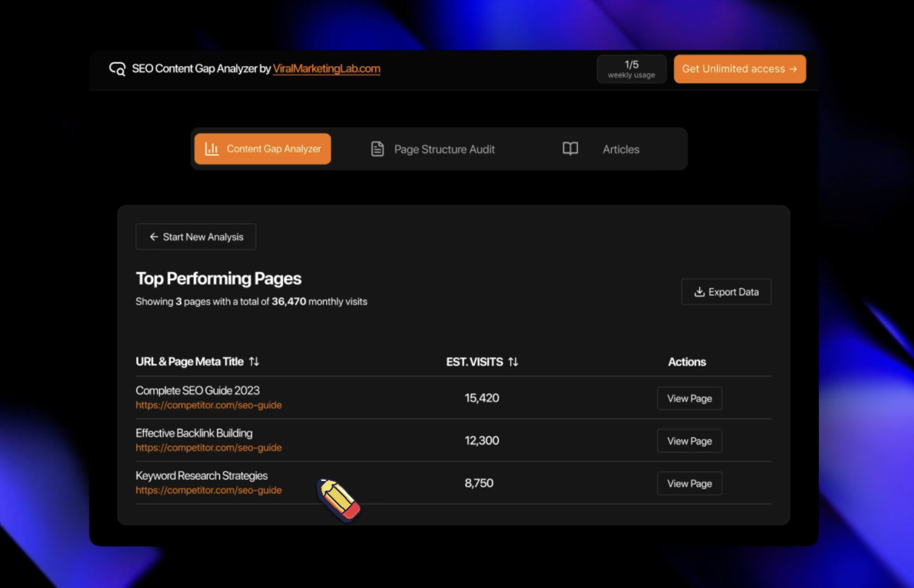The width and height of the screenshot is (914, 588).
Task: Click the back arrow in Start New Analysis
Action: pos(153,237)
